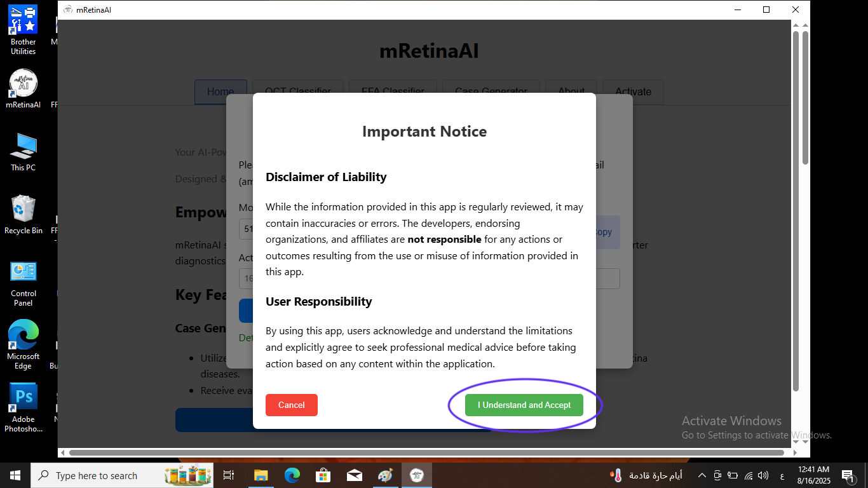Click the I Understand and Accept button

click(x=524, y=405)
